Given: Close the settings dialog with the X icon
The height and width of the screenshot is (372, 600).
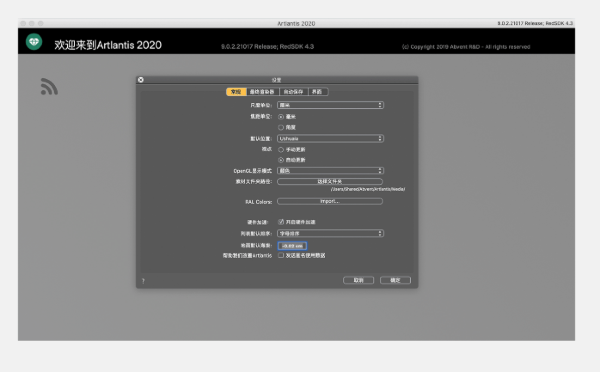Looking at the screenshot, I should coord(141,80).
